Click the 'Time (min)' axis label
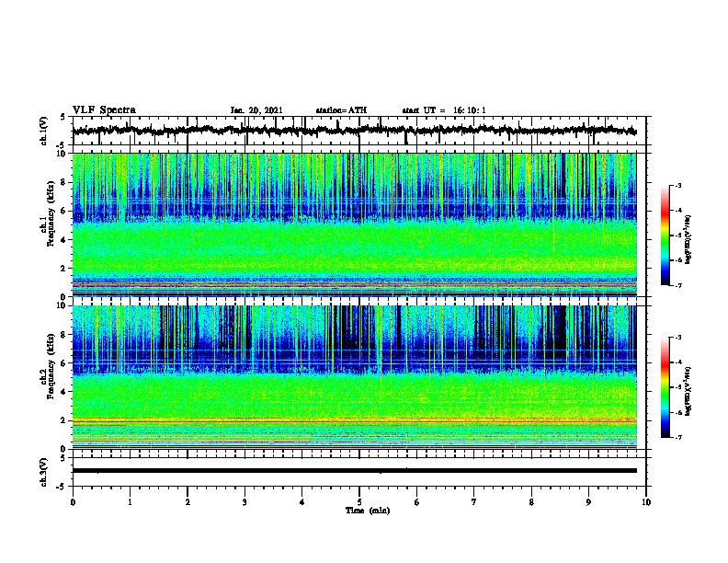The width and height of the screenshot is (728, 563). tap(368, 511)
